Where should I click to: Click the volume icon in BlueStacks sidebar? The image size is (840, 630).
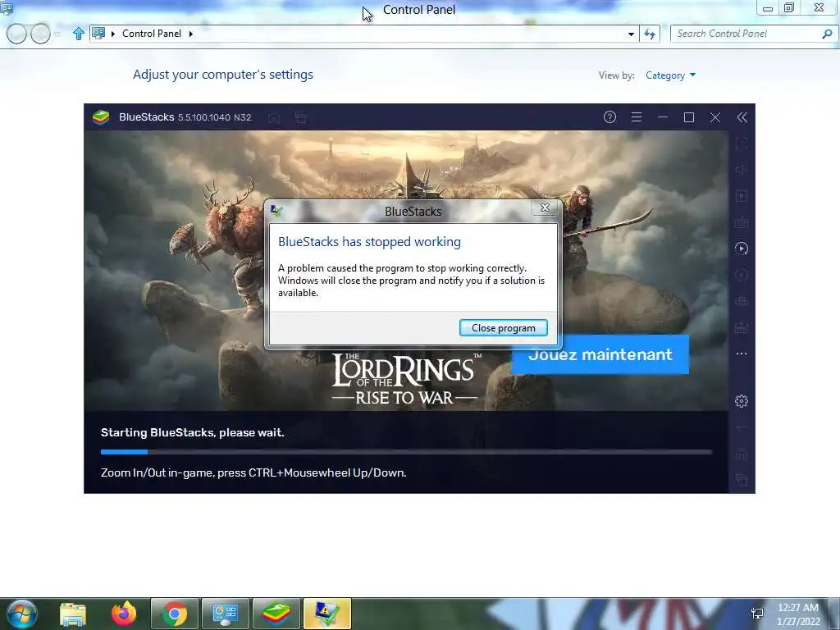(742, 170)
